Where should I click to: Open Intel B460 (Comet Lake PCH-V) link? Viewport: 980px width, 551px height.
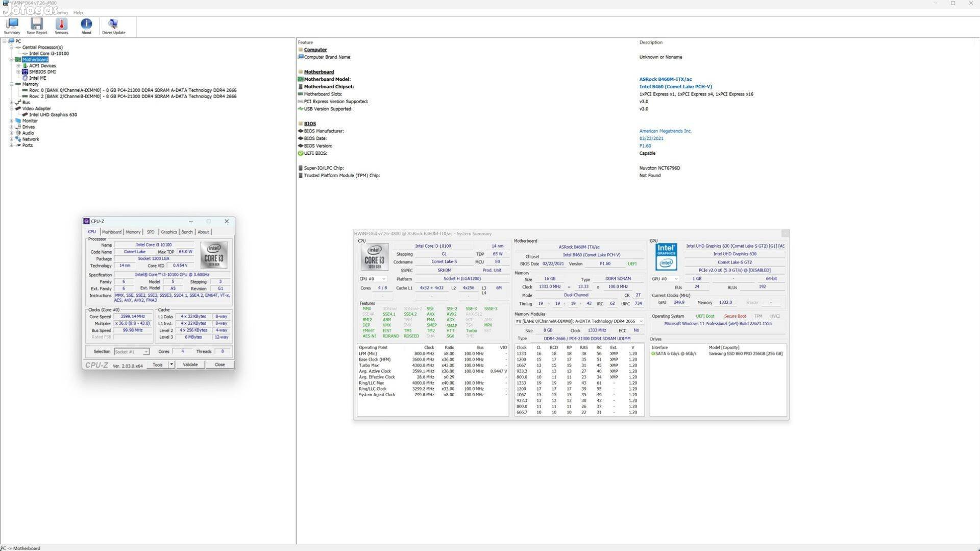(x=675, y=87)
